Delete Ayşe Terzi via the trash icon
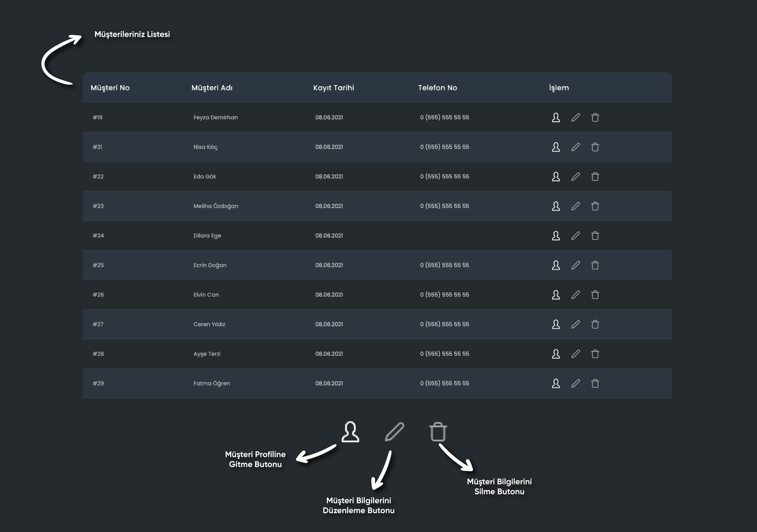The height and width of the screenshot is (532, 757). tap(595, 353)
